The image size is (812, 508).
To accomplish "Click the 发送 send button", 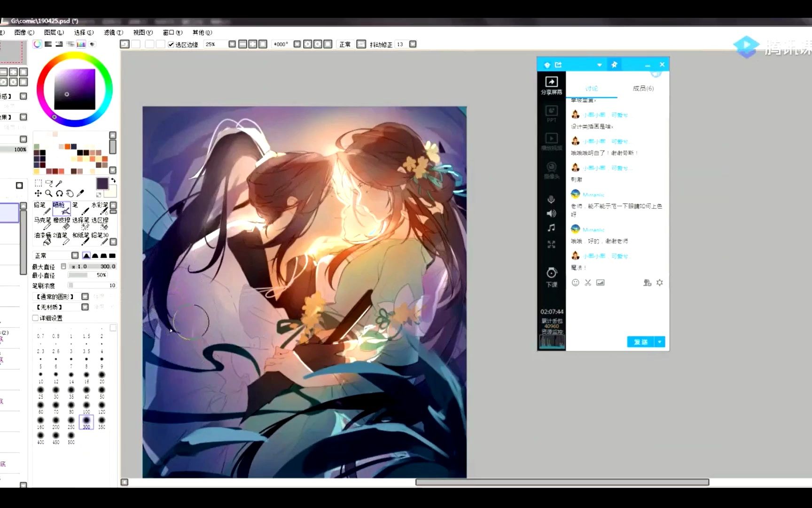I will coord(640,342).
